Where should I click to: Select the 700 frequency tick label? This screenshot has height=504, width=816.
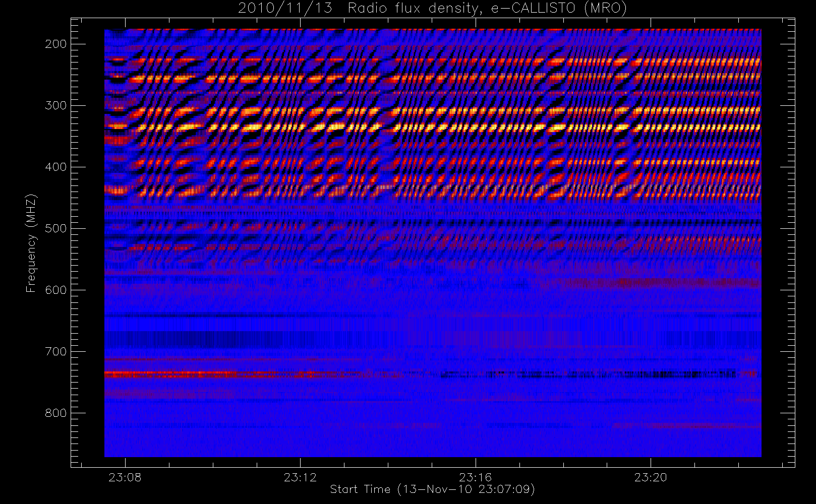coord(55,351)
